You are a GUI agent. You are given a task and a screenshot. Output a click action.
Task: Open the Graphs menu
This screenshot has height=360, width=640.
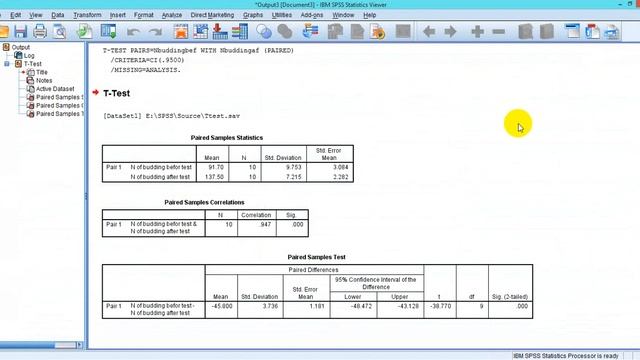(x=253, y=15)
